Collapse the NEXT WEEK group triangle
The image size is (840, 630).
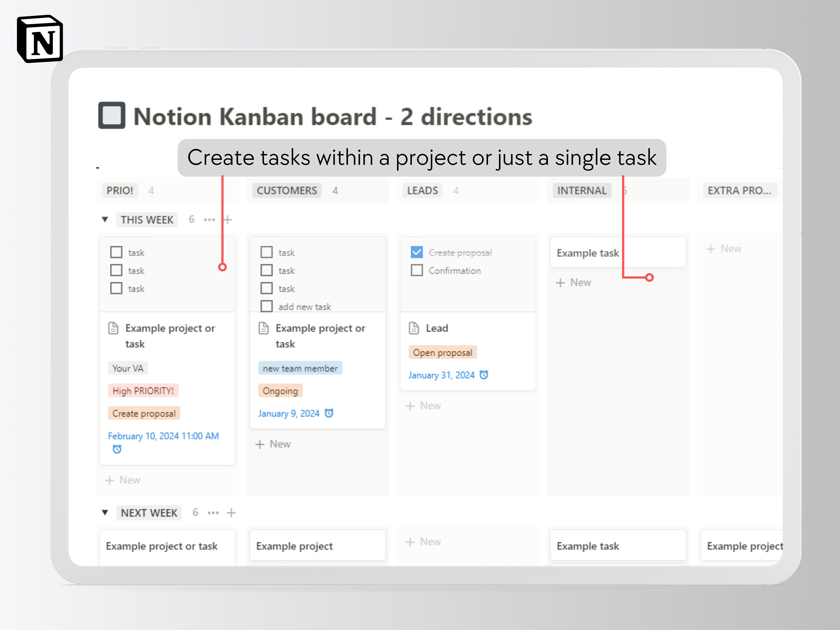105,513
